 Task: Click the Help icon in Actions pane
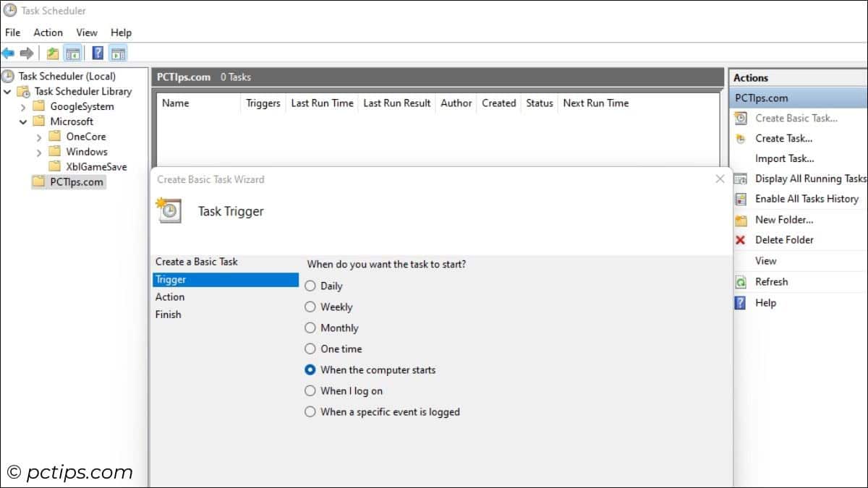[x=741, y=303]
